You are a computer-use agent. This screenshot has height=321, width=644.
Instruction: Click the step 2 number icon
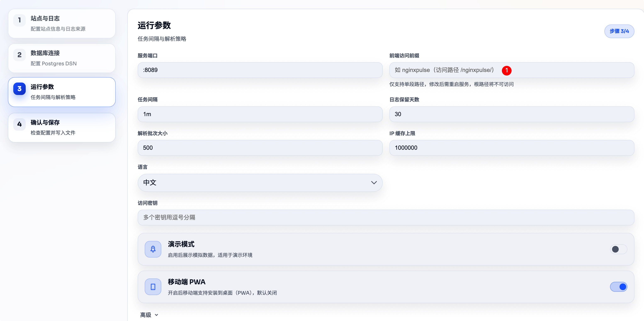click(19, 55)
